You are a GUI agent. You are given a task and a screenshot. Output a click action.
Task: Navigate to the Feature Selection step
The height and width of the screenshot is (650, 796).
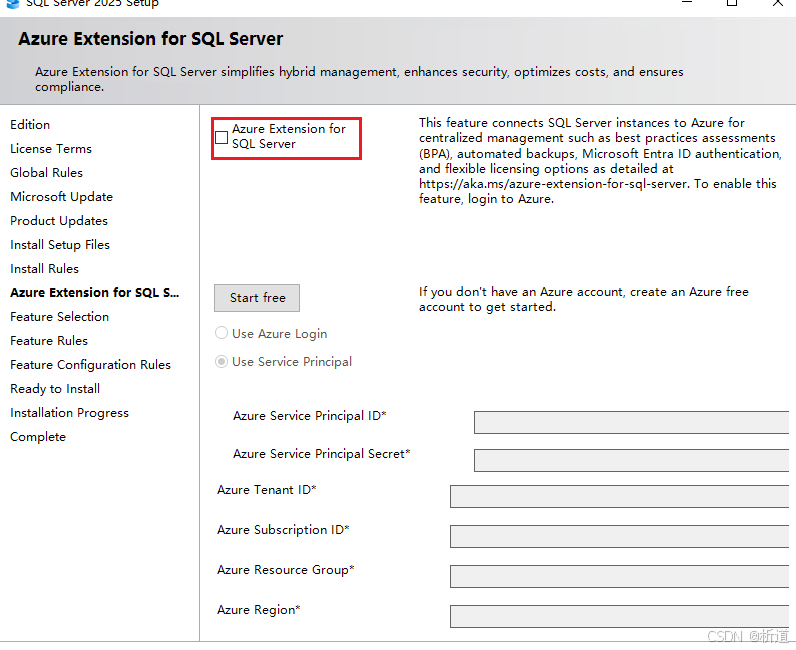click(60, 317)
